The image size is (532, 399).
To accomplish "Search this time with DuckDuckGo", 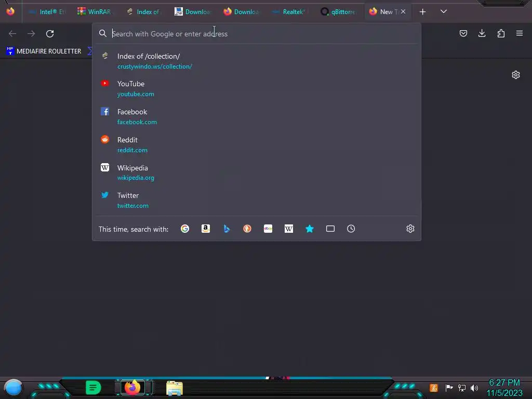I will (x=247, y=229).
